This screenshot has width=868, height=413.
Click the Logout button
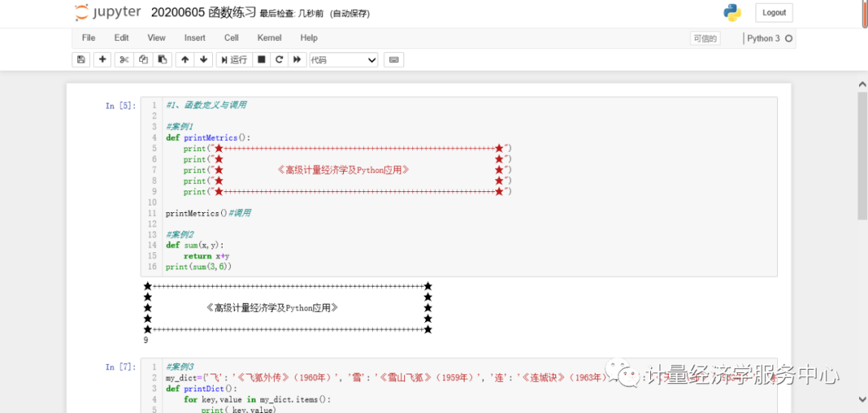(774, 13)
